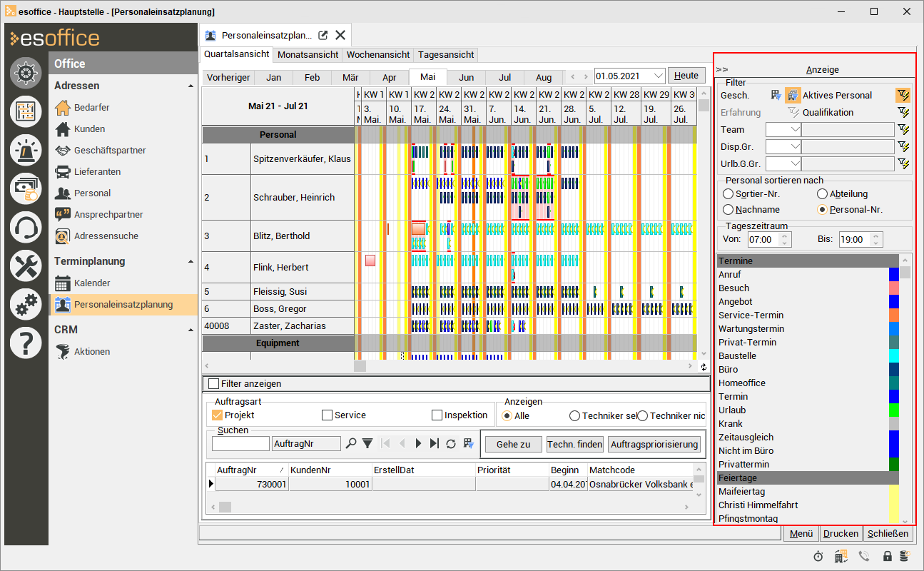This screenshot has width=924, height=571.
Task: Open the ship-wheel module in the sidebar
Action: point(26,73)
